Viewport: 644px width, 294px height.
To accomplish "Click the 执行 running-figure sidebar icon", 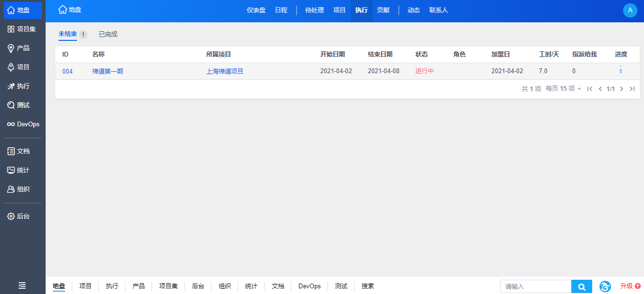I will point(11,86).
